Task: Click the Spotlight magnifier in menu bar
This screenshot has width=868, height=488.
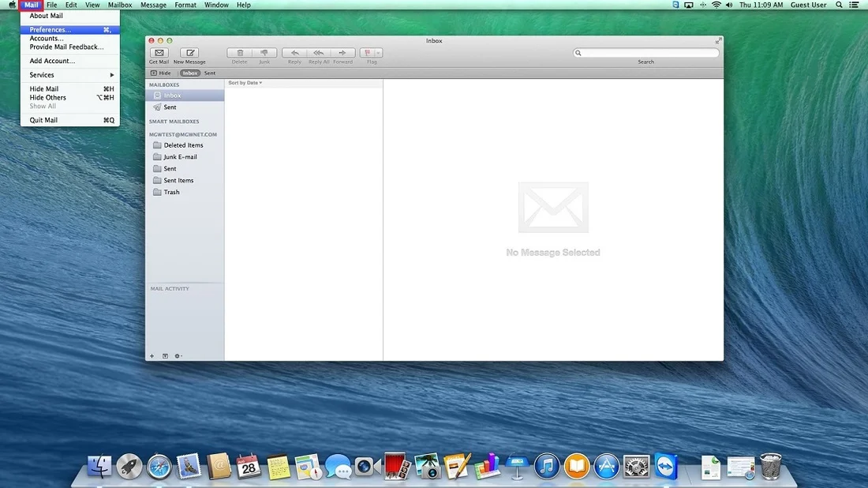Action: point(839,5)
